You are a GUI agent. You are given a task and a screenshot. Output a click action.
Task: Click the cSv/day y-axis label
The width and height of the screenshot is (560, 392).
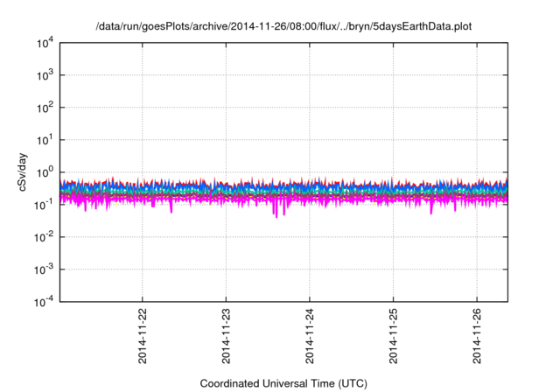point(23,172)
